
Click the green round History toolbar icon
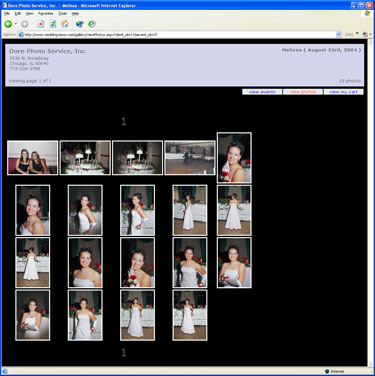[92, 24]
